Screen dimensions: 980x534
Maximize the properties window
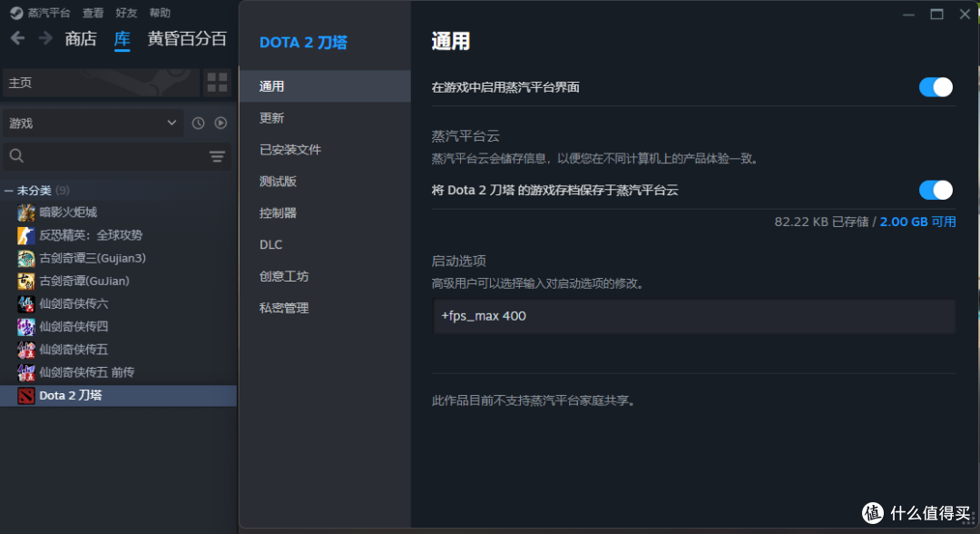pyautogui.click(x=936, y=15)
